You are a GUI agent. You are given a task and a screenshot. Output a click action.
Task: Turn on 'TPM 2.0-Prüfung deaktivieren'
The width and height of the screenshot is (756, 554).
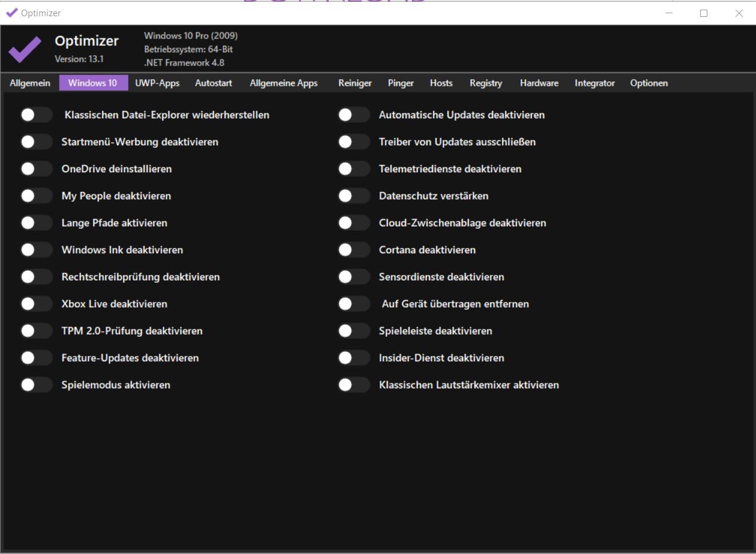(37, 331)
